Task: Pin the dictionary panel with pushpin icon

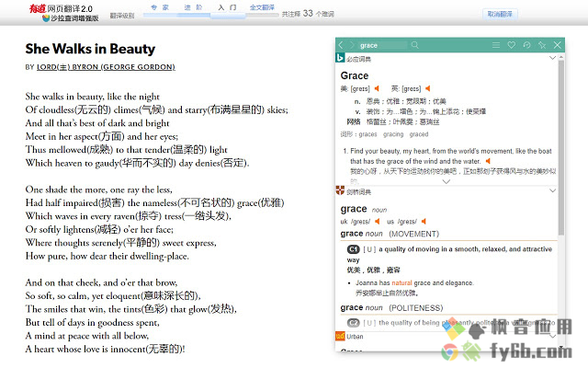Action: point(542,45)
